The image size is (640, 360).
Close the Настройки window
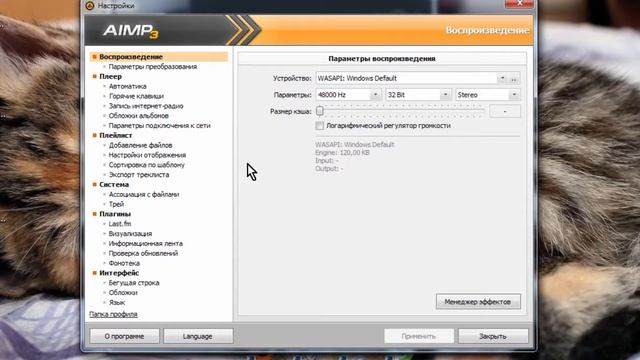pos(519,4)
